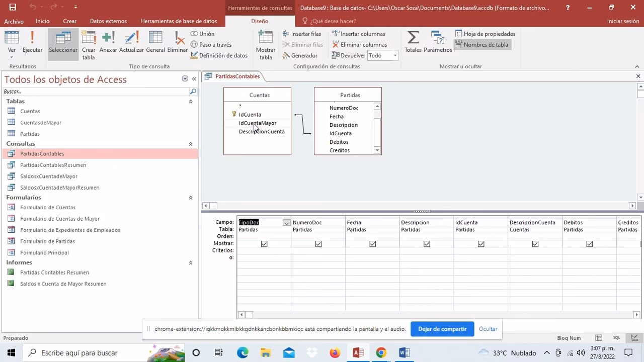Viewport: 644px width, 362px height.
Task: Toggle Nombres de tabla row
Action: click(x=482, y=45)
